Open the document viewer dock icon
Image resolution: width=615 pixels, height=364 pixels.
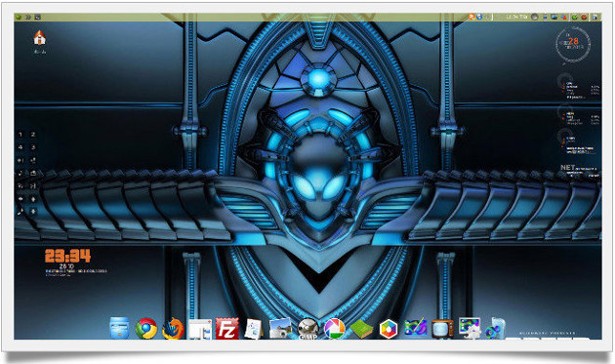(254, 329)
